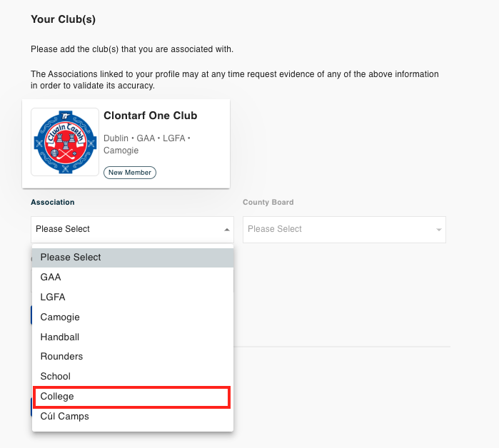
Task: Click the County Board label
Action: (x=268, y=202)
